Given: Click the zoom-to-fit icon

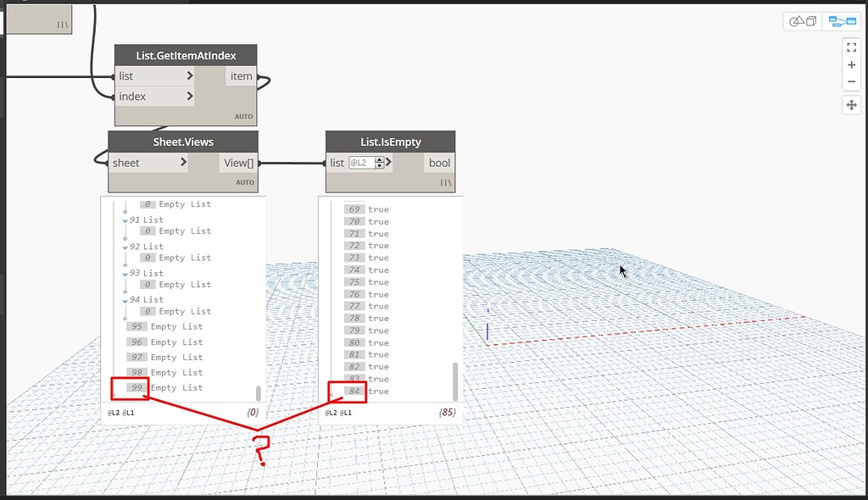Looking at the screenshot, I should (x=852, y=47).
